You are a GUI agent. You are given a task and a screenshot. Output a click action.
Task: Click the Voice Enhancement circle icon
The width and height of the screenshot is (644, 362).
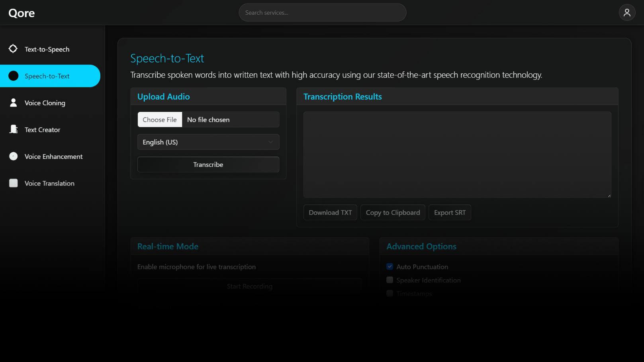[14, 156]
